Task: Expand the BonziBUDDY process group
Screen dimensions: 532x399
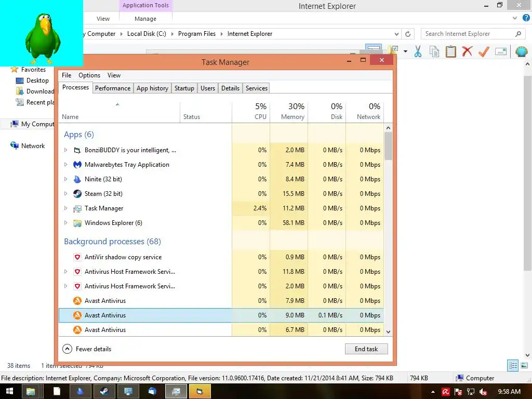Action: click(66, 150)
